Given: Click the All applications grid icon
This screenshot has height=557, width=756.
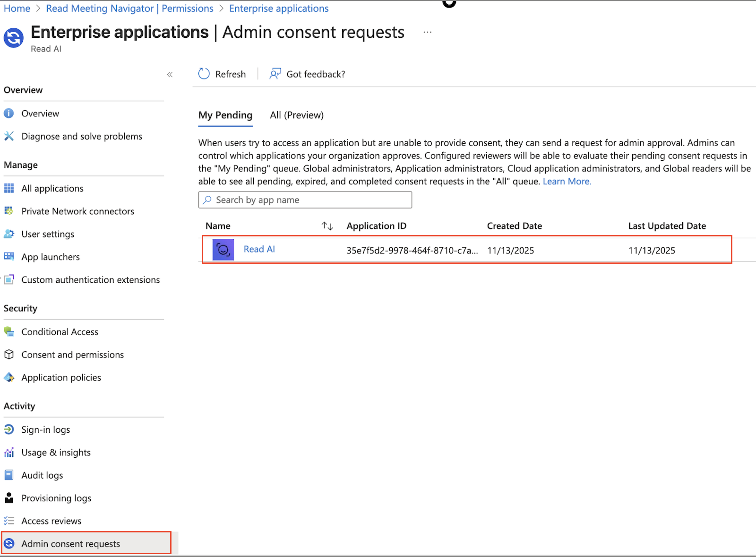Looking at the screenshot, I should (9, 188).
